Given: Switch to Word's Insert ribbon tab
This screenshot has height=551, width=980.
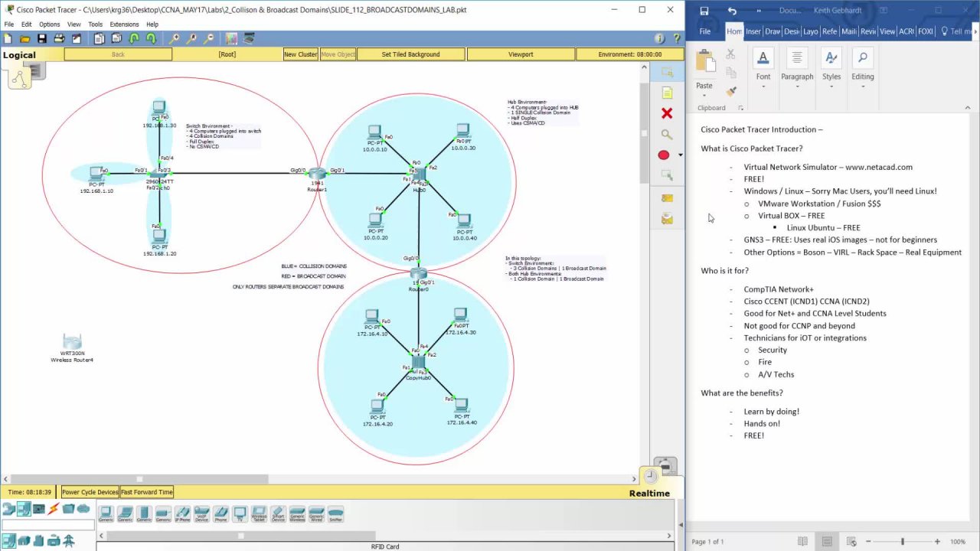Looking at the screenshot, I should pyautogui.click(x=754, y=31).
